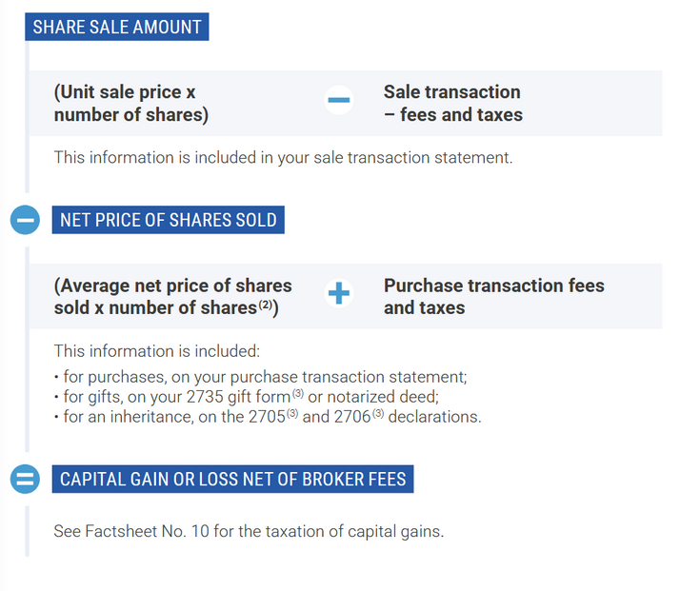Click the white minus circle in the sale row
Screen dimensions: 700x591
pyautogui.click(x=339, y=100)
